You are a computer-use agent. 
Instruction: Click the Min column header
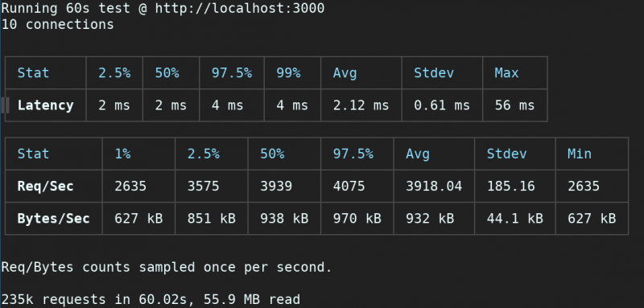click(x=580, y=154)
